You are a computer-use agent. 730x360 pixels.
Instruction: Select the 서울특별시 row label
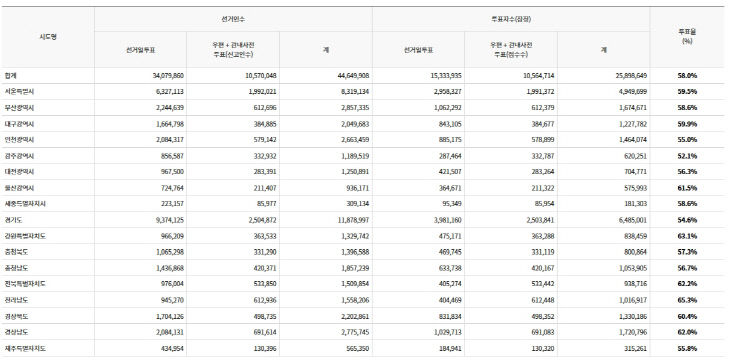20,92
